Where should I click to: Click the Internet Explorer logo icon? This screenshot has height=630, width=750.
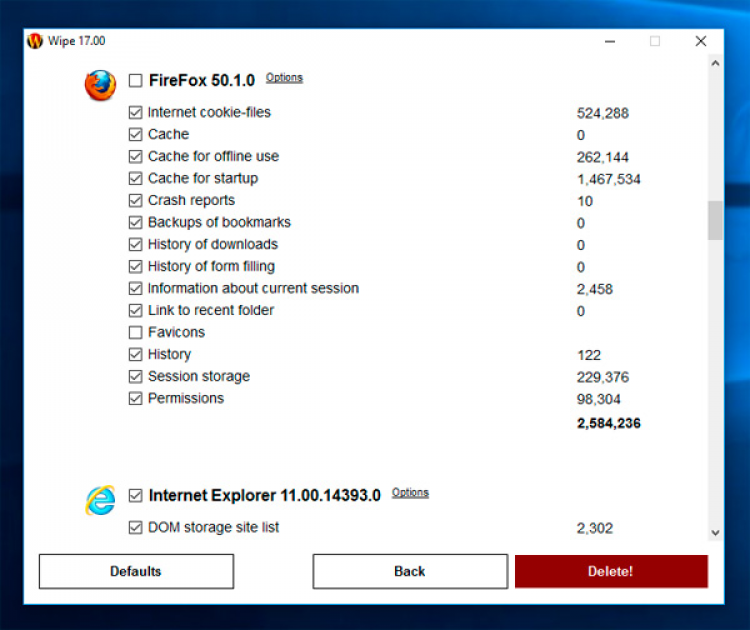[x=100, y=500]
